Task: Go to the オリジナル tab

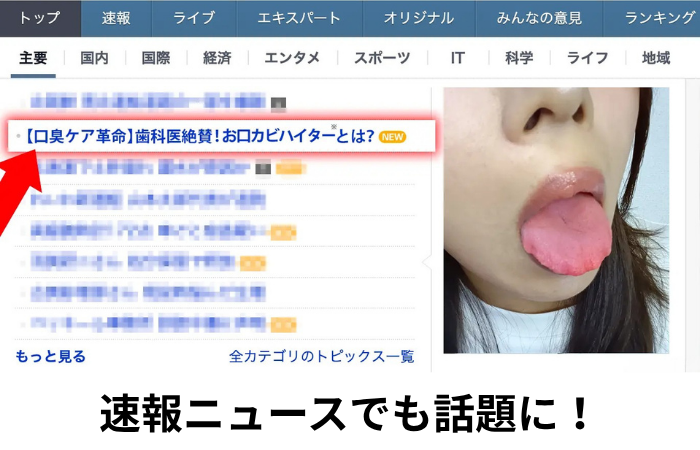Action: point(418,18)
